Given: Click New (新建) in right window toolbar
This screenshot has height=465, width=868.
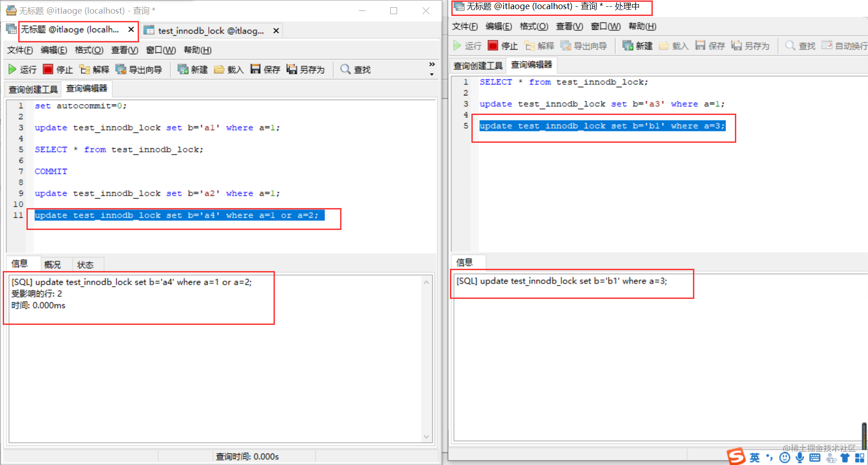Looking at the screenshot, I should point(637,46).
